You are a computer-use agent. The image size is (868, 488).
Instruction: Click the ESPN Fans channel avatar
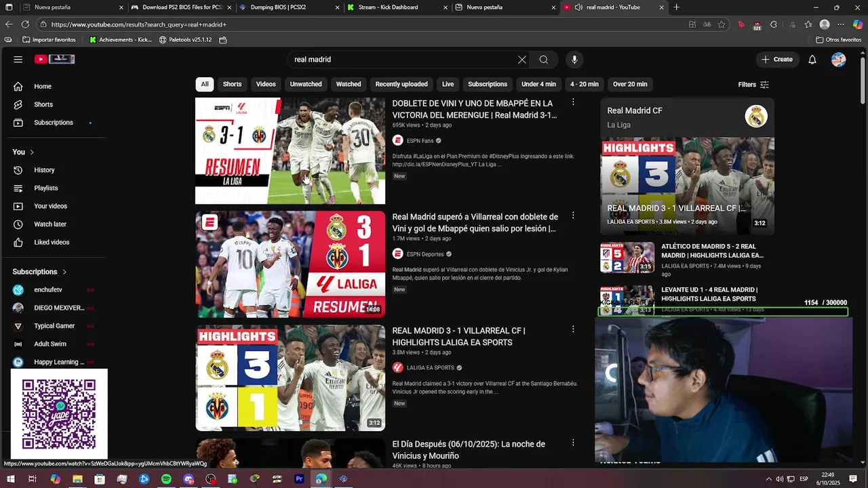pyautogui.click(x=398, y=141)
